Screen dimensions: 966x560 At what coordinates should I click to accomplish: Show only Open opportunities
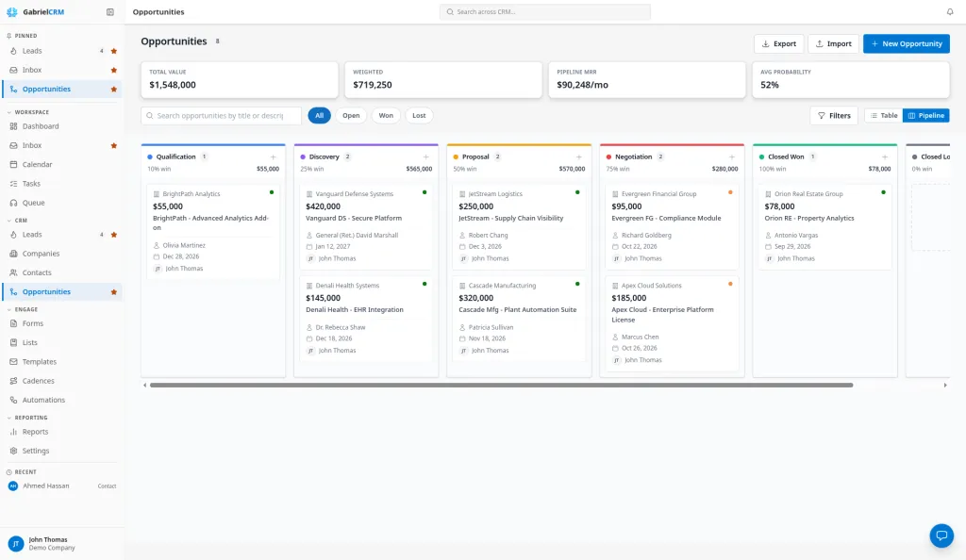(x=351, y=116)
